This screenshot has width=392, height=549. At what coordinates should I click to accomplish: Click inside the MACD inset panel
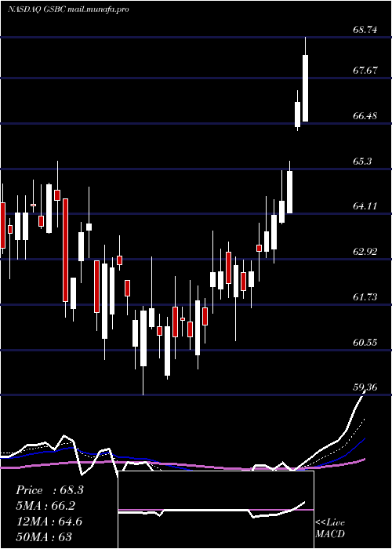[x=216, y=510]
